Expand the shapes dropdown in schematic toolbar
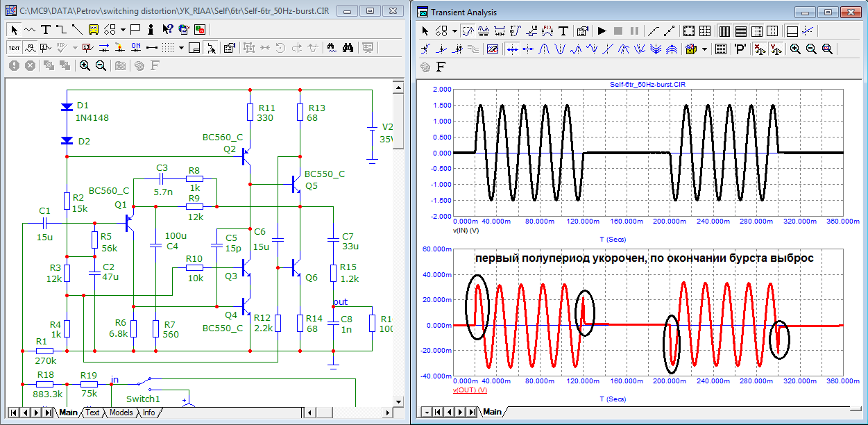This screenshot has height=425, width=868. click(123, 29)
